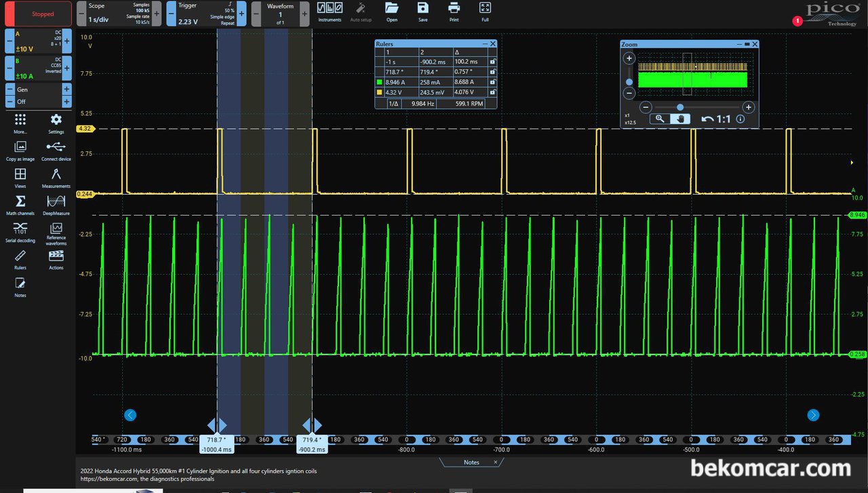Launch DeepMeasure
868x493 pixels.
(x=56, y=205)
